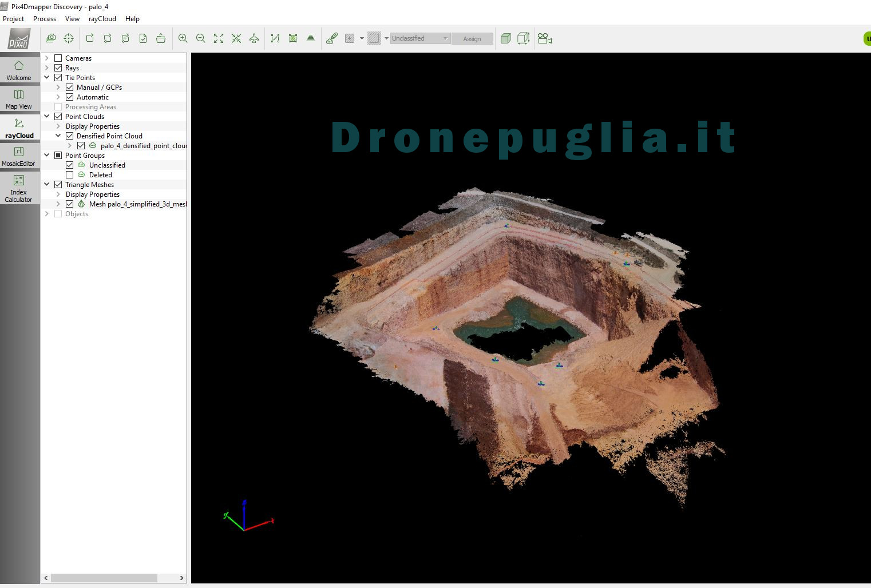The image size is (871, 588).
Task: Click the focus on selection arrows icon
Action: coord(236,38)
